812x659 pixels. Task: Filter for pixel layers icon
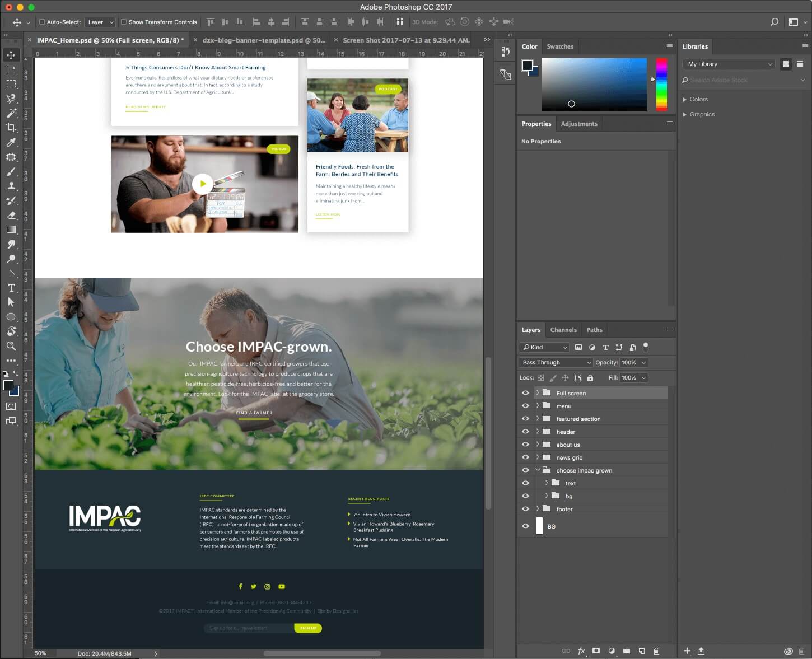578,348
